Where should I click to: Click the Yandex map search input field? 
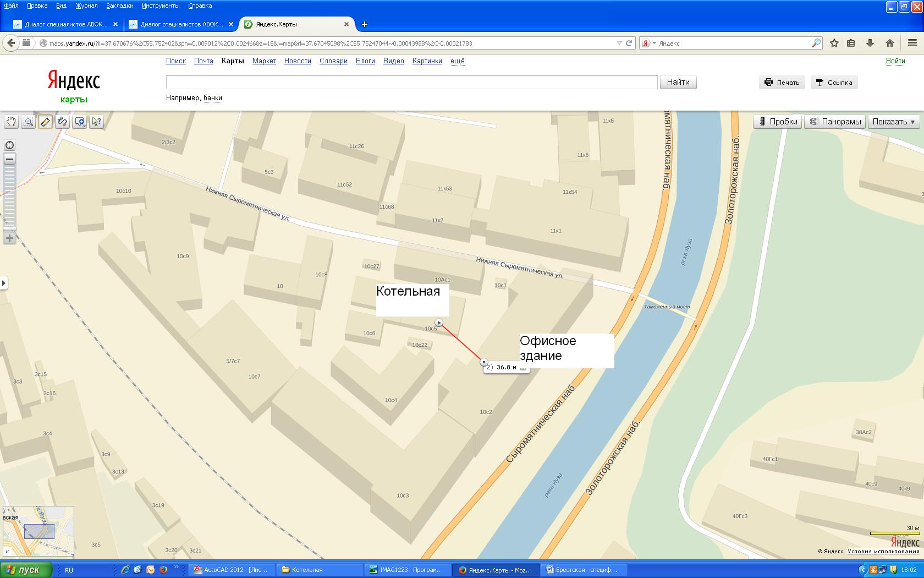click(x=411, y=82)
